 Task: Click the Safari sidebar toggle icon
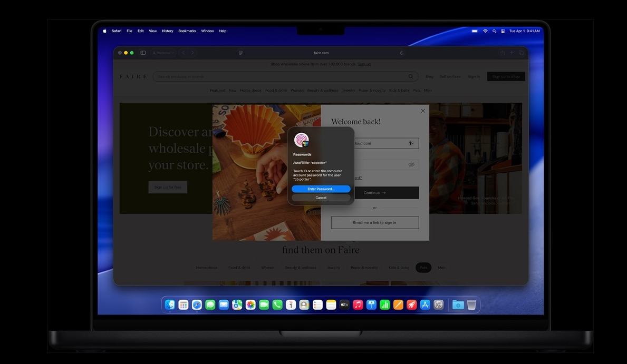[x=143, y=53]
